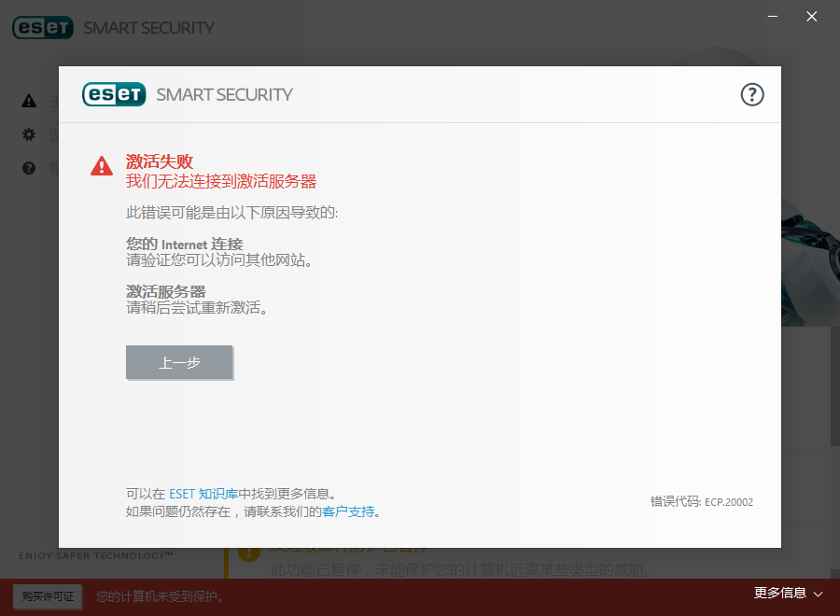Image resolution: width=840 pixels, height=616 pixels.
Task: Click the ESET logo in main window title
Action: click(x=43, y=27)
